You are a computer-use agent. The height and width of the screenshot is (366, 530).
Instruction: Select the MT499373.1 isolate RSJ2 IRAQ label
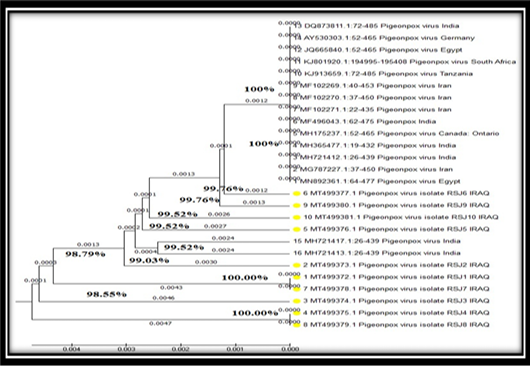[x=396, y=265]
